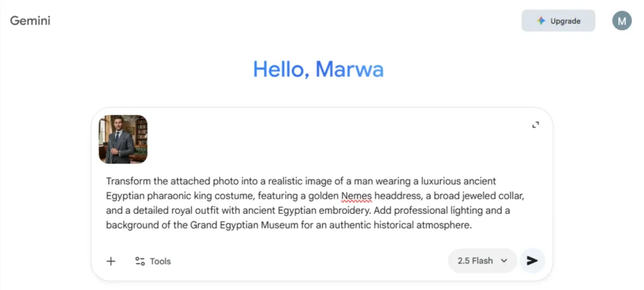Expand the prompt box with the fullscreen icon
Screen dimensions: 644x290
pyautogui.click(x=535, y=125)
